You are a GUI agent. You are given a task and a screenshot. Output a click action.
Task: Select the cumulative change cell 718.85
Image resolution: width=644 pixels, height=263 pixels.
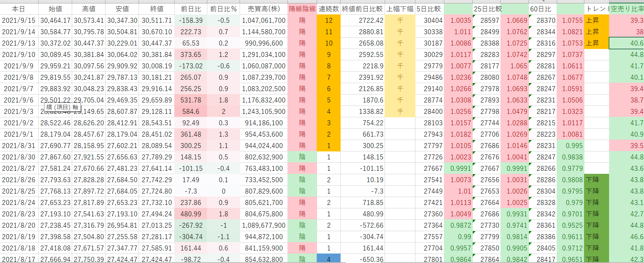(x=362, y=202)
